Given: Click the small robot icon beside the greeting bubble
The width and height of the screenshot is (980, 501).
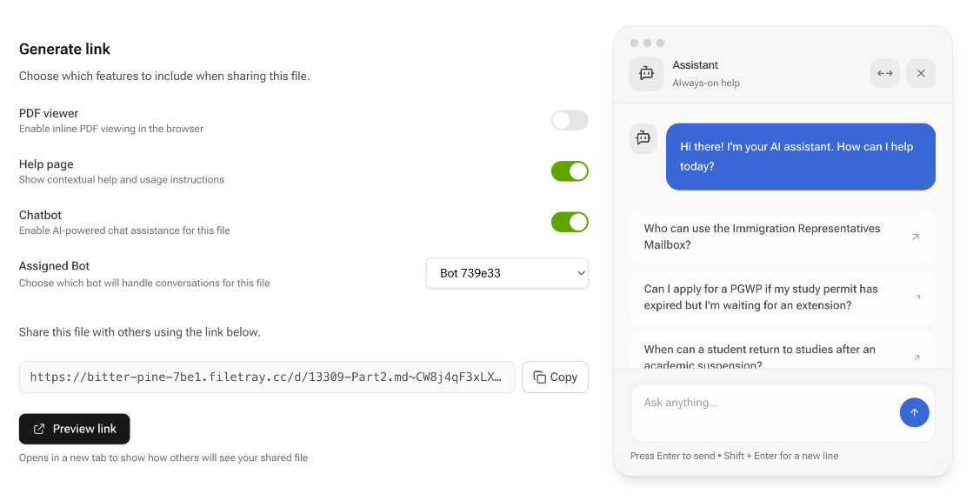Looking at the screenshot, I should coord(643,138).
